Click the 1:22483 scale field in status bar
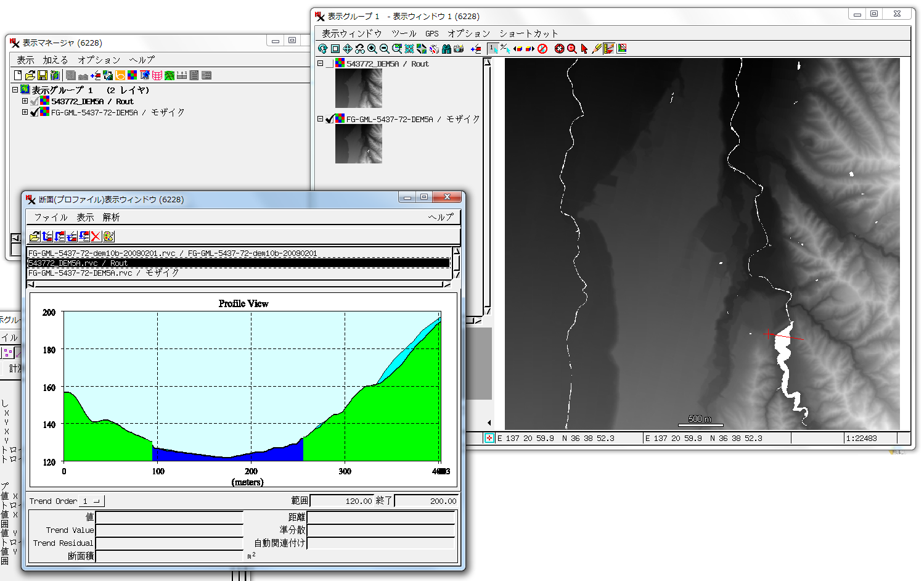 [x=869, y=438]
